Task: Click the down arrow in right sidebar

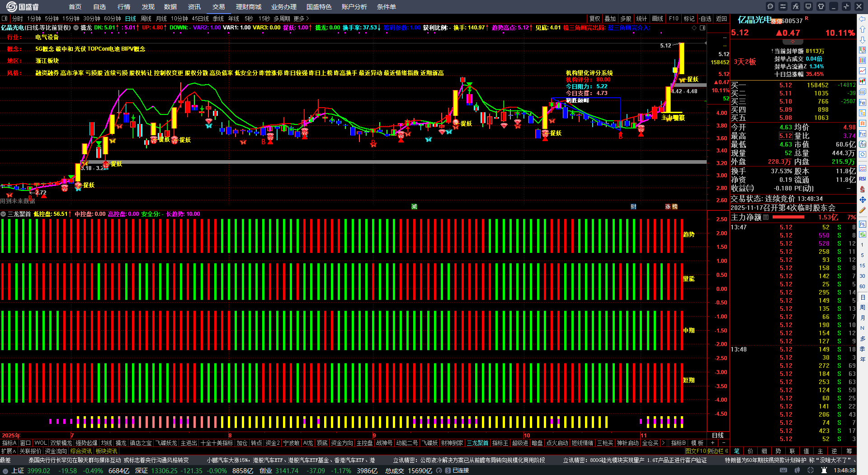Action: 863,40
